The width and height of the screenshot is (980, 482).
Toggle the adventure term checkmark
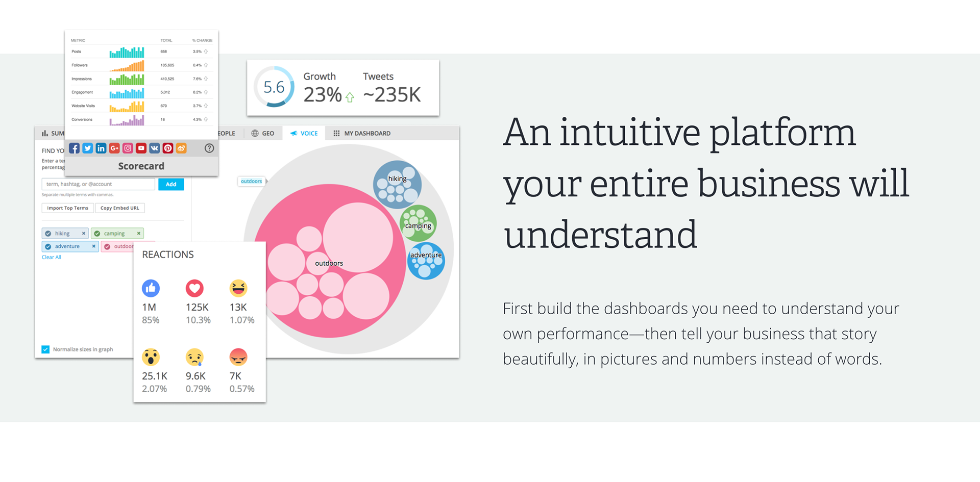[48, 246]
